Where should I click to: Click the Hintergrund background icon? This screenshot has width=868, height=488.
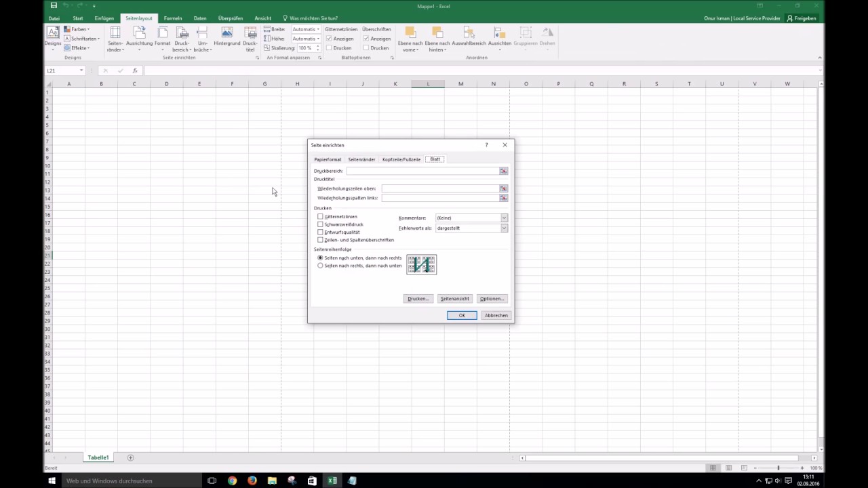227,37
